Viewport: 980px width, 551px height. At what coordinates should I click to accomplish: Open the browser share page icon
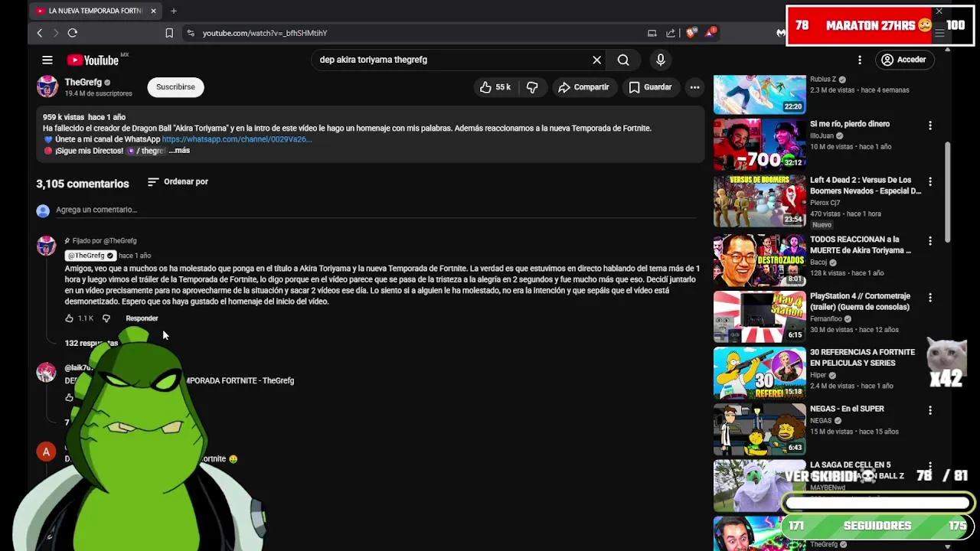671,33
